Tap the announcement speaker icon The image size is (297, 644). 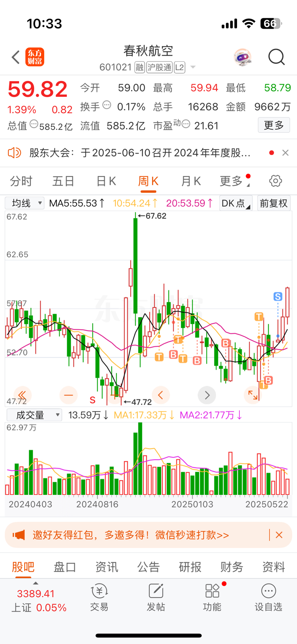coord(14,153)
